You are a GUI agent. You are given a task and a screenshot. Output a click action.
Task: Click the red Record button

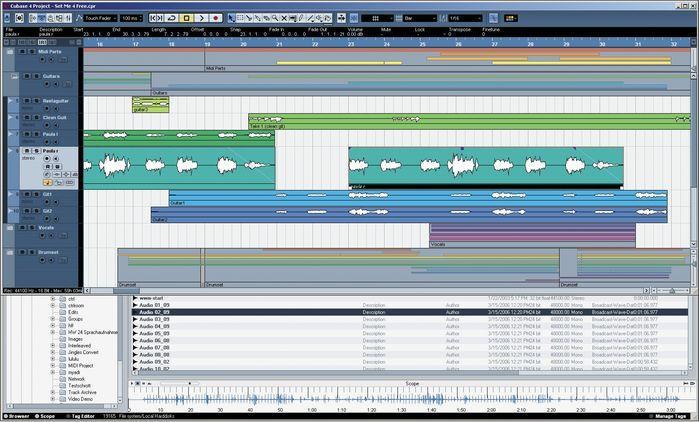coord(216,18)
